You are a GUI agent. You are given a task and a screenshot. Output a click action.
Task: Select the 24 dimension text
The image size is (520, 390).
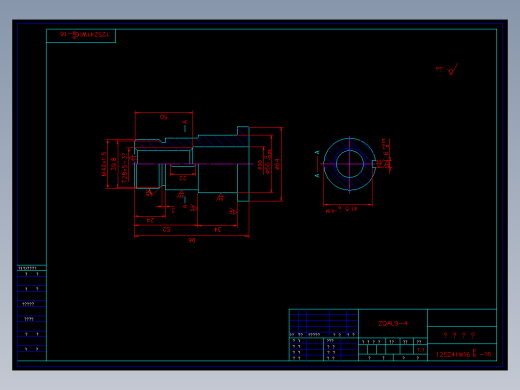click(150, 220)
